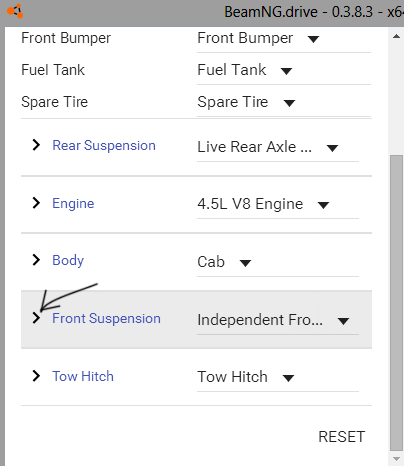Open the Front Bumper dropdown
404x466 pixels.
pyautogui.click(x=284, y=39)
